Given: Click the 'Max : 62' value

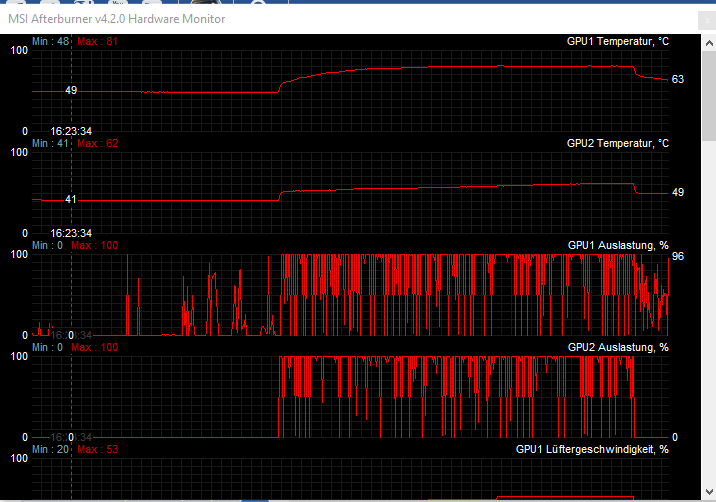Looking at the screenshot, I should click(97, 143).
